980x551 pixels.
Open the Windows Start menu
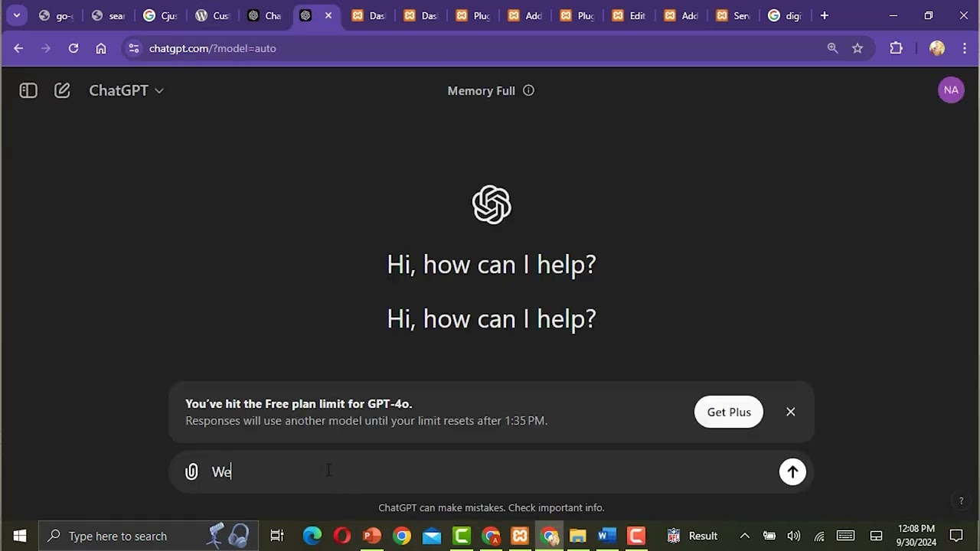(20, 536)
